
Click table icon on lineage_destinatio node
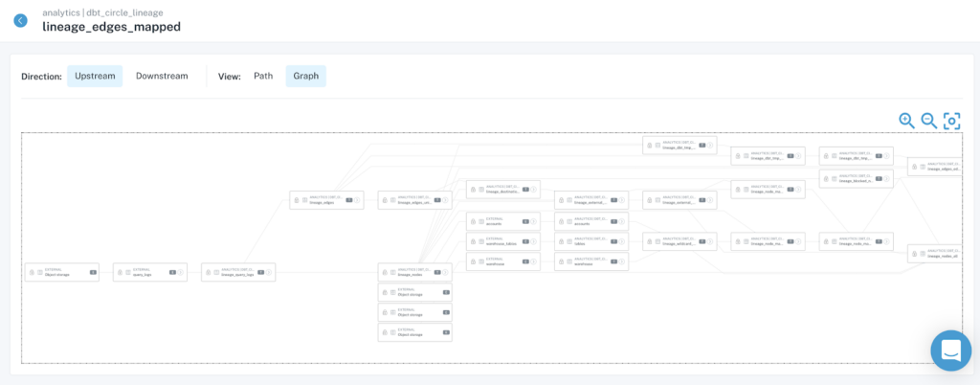click(480, 190)
